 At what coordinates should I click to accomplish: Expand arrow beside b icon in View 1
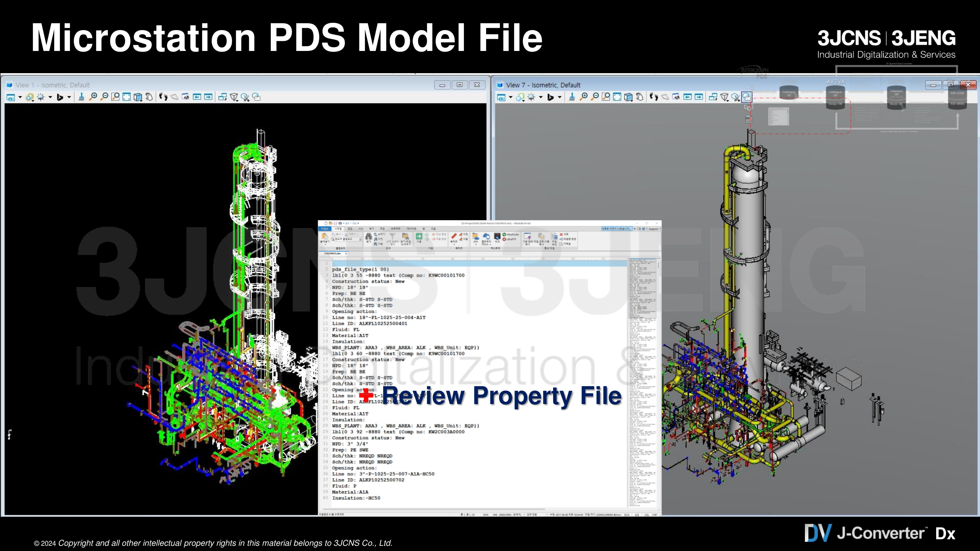pos(69,97)
